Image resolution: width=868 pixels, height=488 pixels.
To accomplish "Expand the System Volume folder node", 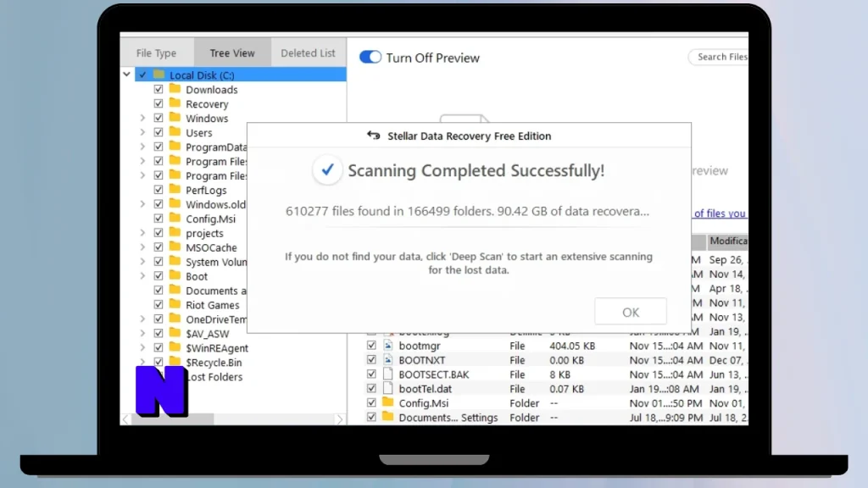I will click(x=142, y=262).
